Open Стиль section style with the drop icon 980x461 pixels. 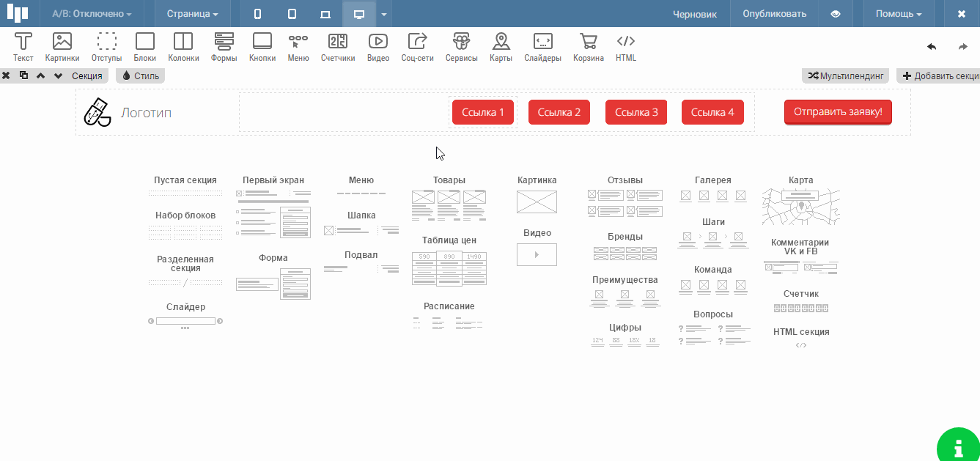140,75
